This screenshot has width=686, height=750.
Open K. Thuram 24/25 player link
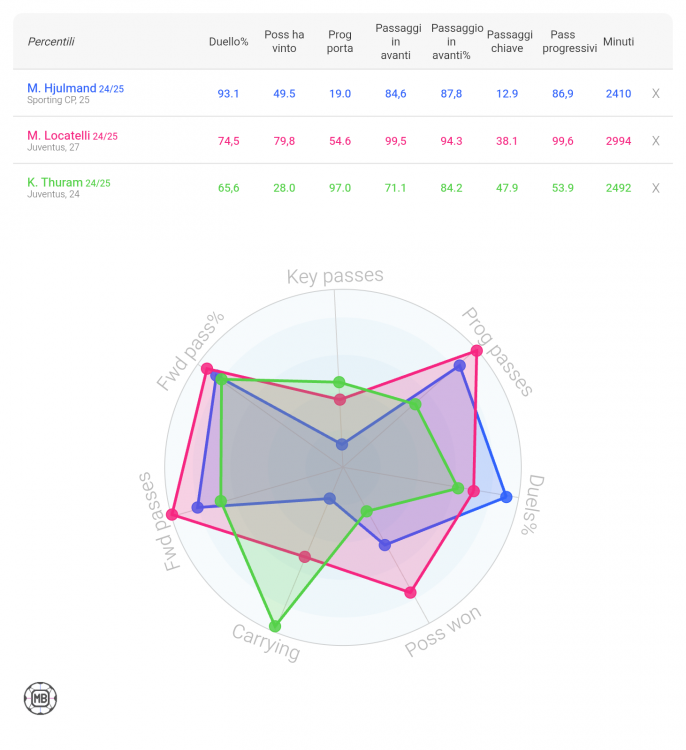(x=69, y=183)
